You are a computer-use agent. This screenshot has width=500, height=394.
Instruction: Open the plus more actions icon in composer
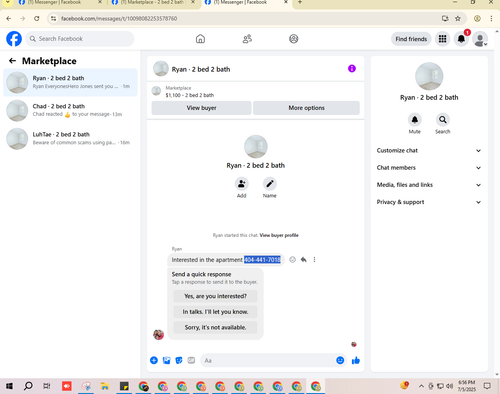click(x=154, y=360)
